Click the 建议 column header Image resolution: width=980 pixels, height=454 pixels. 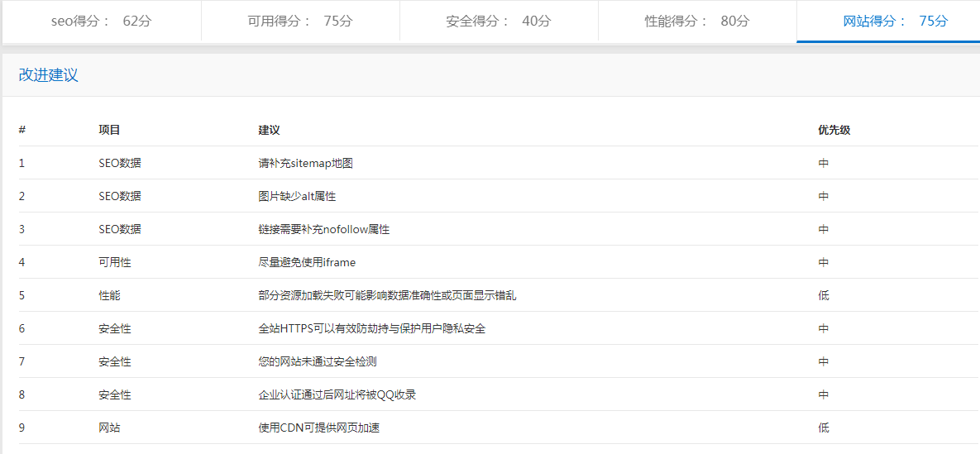point(270,131)
